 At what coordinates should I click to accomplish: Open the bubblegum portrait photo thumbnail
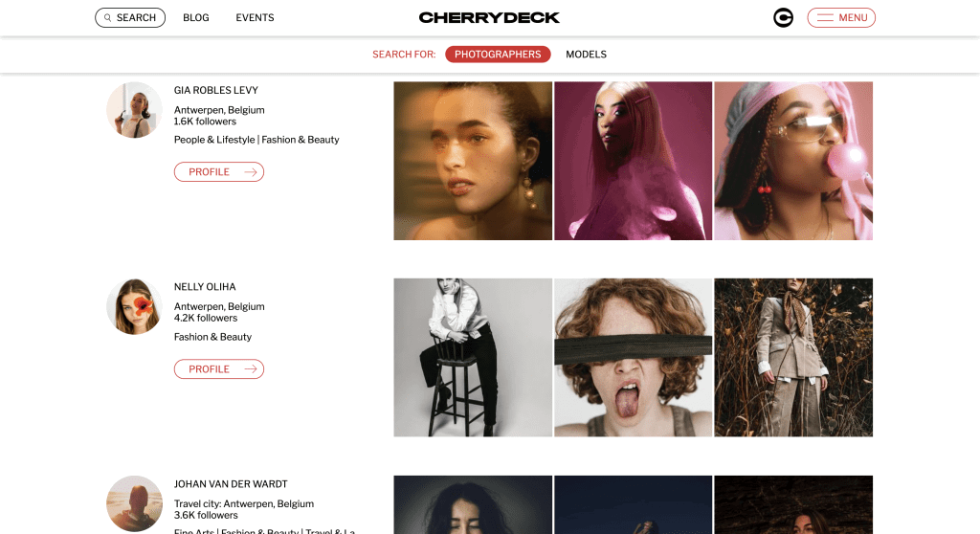pos(793,161)
